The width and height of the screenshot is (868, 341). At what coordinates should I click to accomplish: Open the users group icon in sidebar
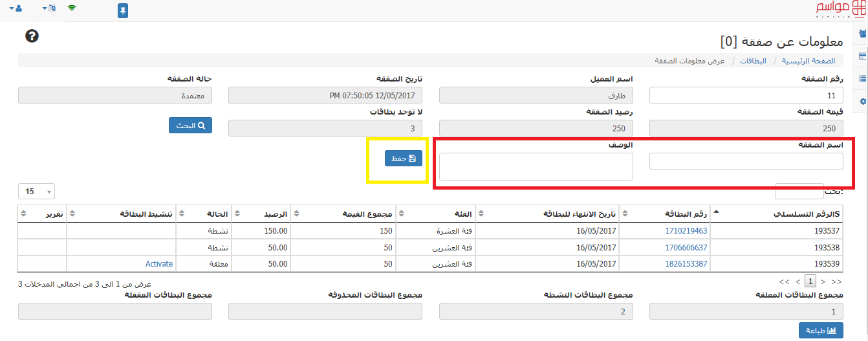tap(862, 34)
